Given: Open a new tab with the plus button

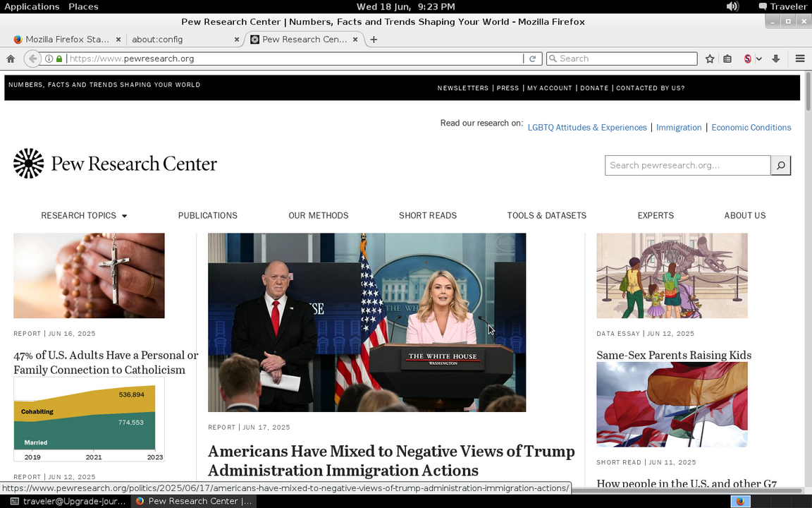Looking at the screenshot, I should pos(374,40).
